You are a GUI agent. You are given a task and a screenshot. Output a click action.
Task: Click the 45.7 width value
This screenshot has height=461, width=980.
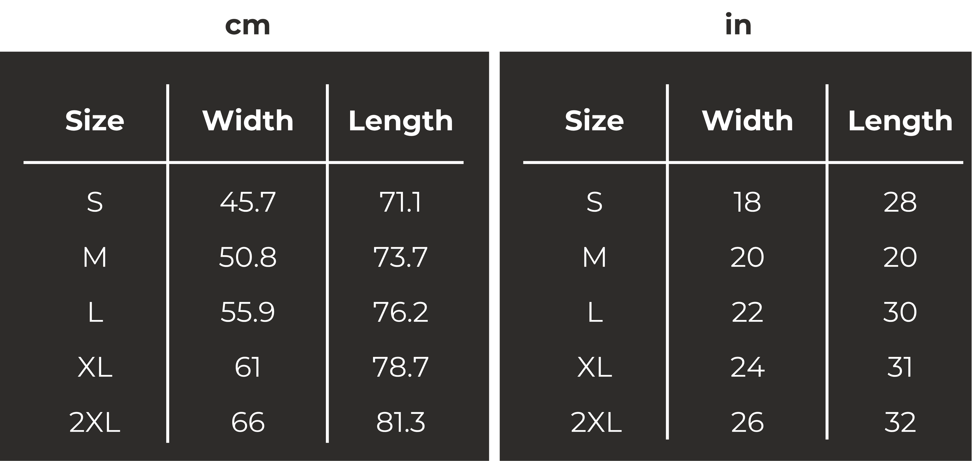[248, 202]
